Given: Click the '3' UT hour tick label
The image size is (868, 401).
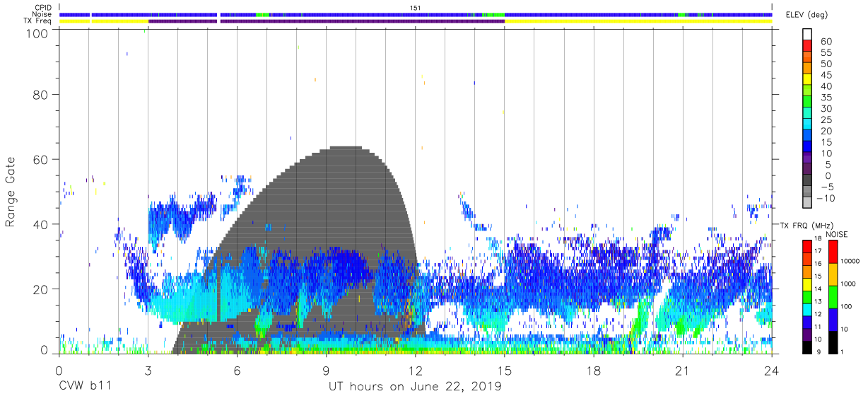Looking at the screenshot, I should [x=148, y=371].
